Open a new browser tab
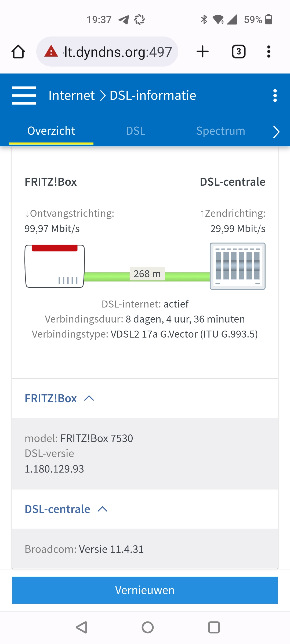Image resolution: width=290 pixels, height=644 pixels. 202,52
